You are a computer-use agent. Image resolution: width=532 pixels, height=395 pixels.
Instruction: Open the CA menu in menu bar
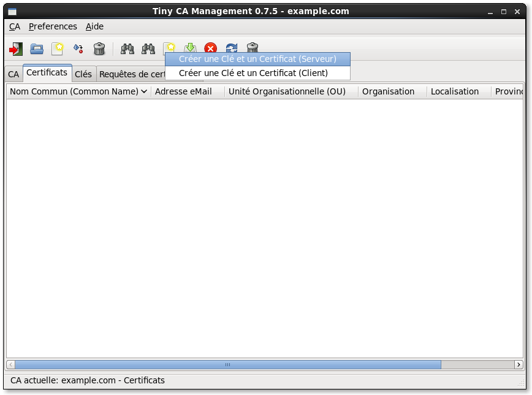[x=15, y=26]
